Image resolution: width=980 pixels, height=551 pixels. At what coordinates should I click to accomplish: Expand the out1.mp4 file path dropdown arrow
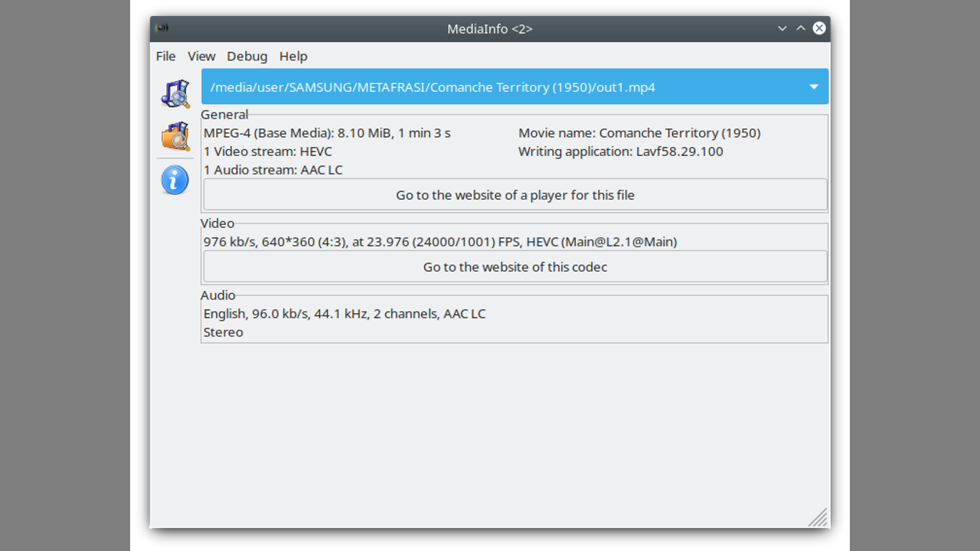tap(814, 87)
